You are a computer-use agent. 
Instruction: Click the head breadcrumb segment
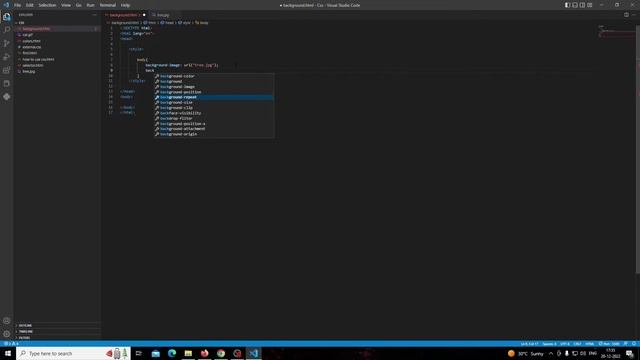(167, 23)
